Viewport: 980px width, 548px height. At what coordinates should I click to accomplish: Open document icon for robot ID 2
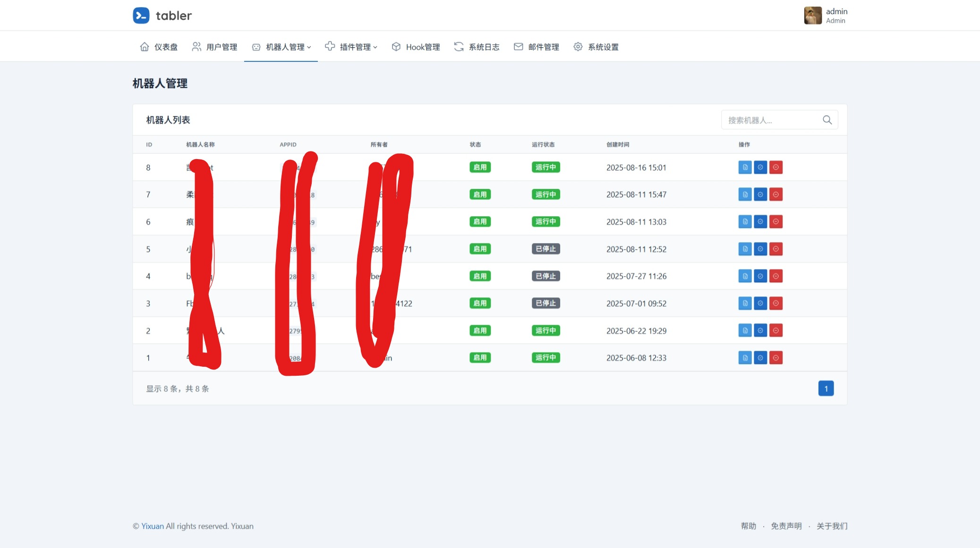tap(745, 330)
